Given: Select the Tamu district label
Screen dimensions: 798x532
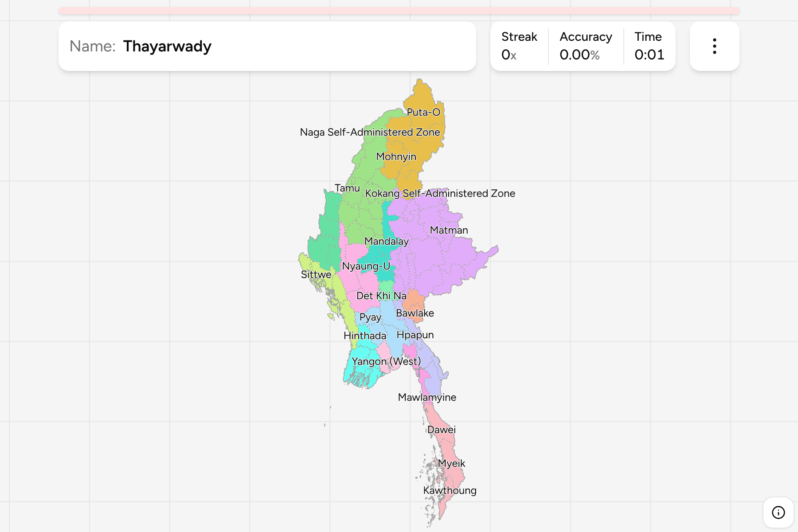Looking at the screenshot, I should [347, 188].
